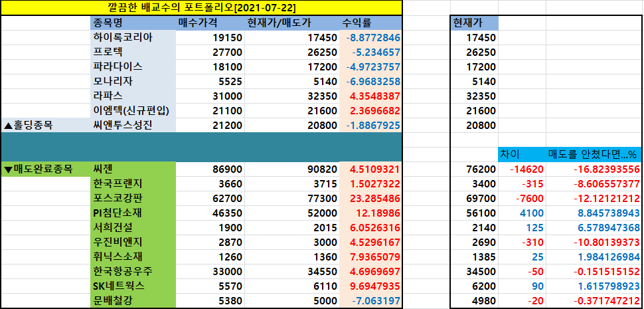Click the purchase price 27700 cell

tap(210, 52)
